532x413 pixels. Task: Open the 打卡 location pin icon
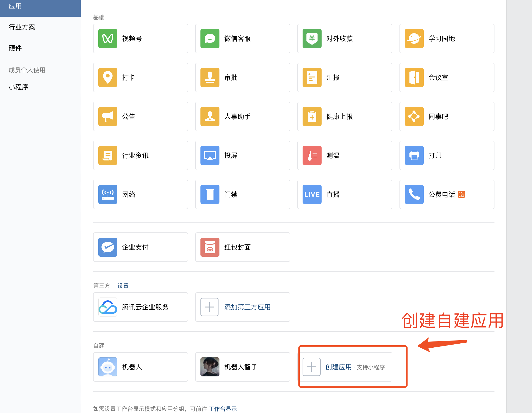[x=108, y=77]
